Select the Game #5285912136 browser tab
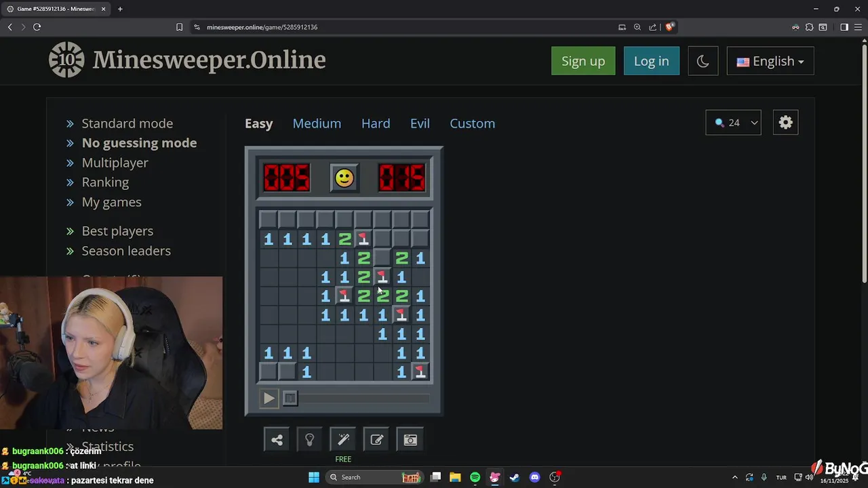868x488 pixels. pos(56,9)
